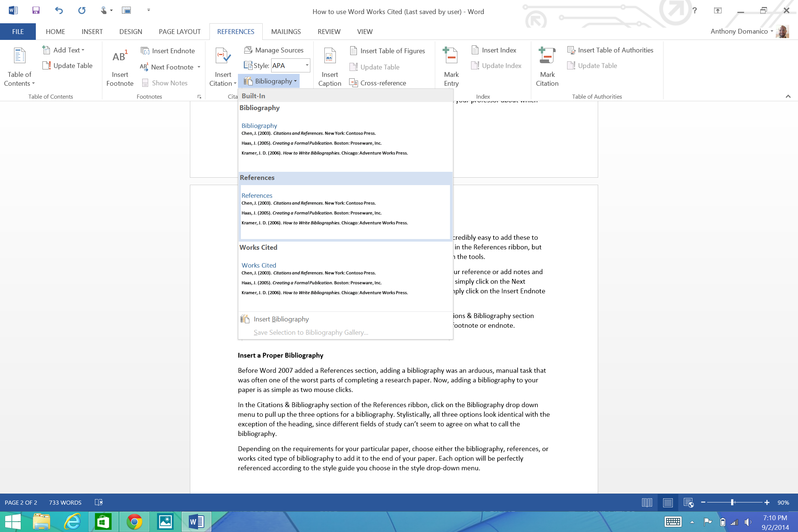Viewport: 798px width, 532px height.
Task: Open Table of Contents gallery icon
Action: [x=20, y=56]
